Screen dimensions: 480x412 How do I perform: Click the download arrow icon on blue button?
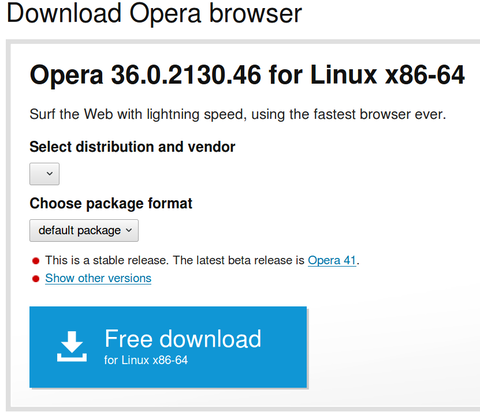coord(72,346)
